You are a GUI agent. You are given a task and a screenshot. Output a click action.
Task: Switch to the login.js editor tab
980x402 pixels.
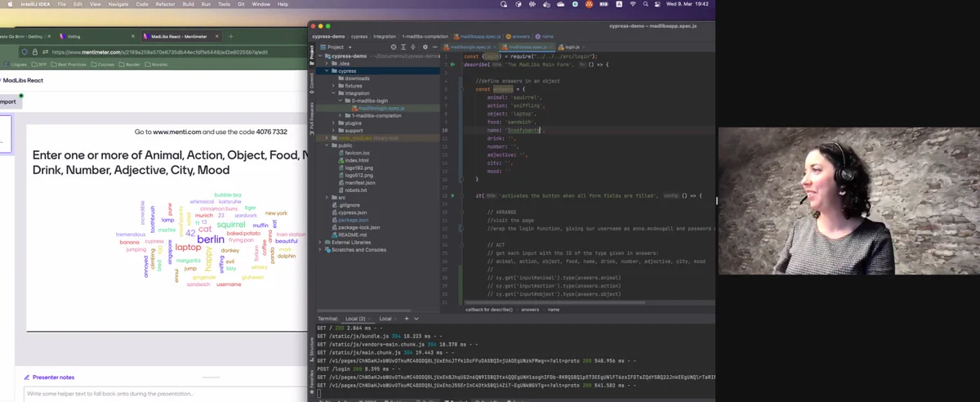tap(568, 47)
